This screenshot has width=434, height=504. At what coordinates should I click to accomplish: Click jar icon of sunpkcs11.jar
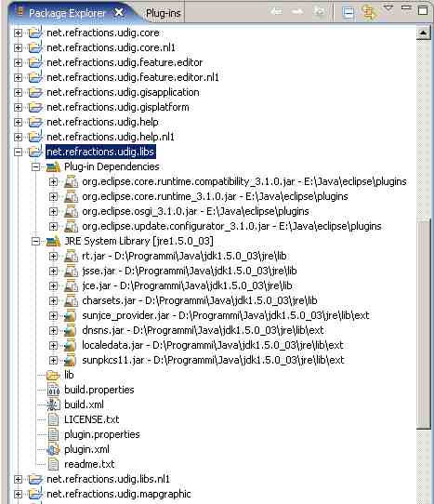coord(70,360)
